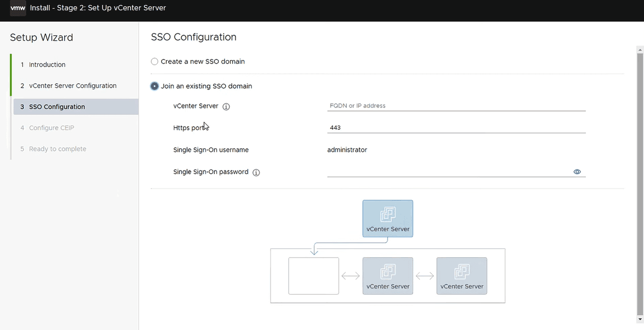
Task: Click Configure CEIP step in wizard
Action: (51, 128)
